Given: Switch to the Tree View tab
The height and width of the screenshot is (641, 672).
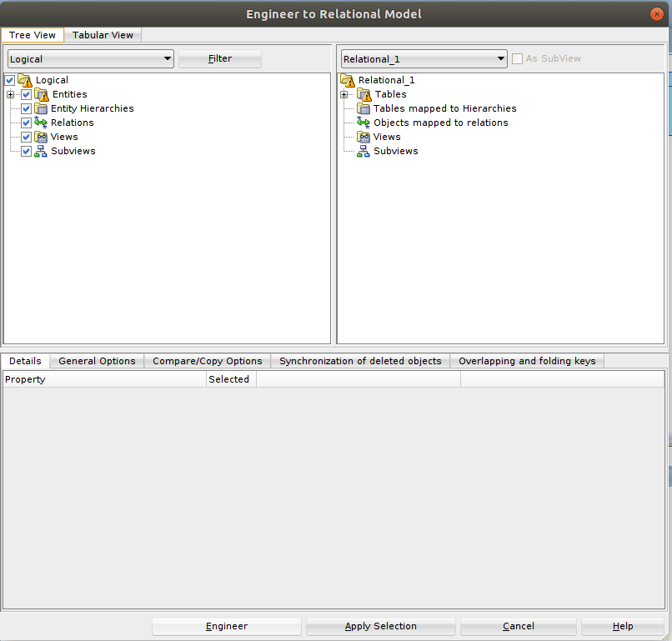Looking at the screenshot, I should [x=33, y=35].
